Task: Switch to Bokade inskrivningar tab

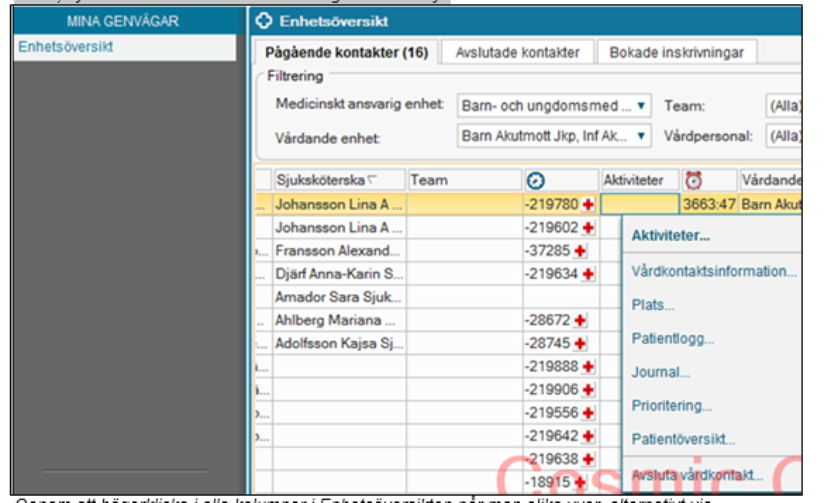Action: 668,52
